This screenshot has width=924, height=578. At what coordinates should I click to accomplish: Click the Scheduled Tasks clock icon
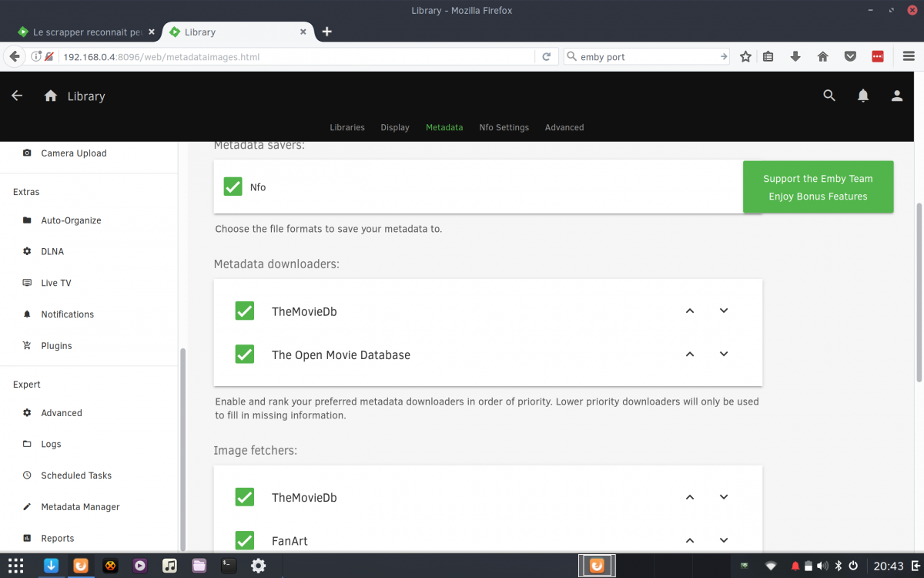[27, 476]
